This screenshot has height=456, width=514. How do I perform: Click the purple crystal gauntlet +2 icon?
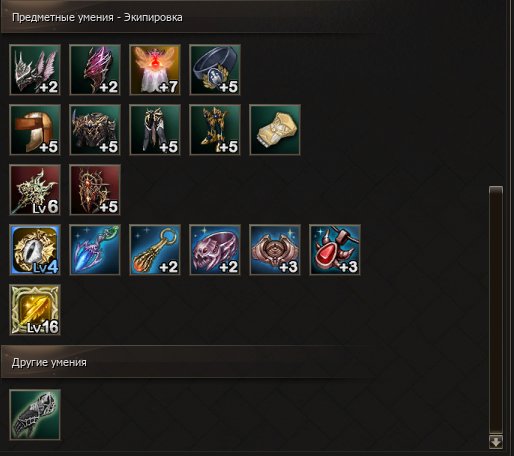pos(95,70)
